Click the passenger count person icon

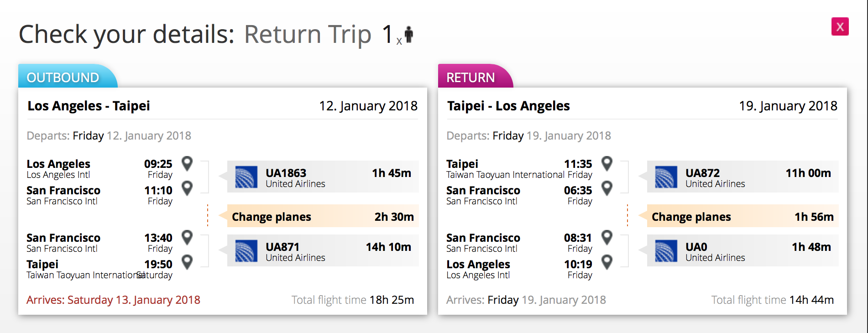[x=409, y=35]
